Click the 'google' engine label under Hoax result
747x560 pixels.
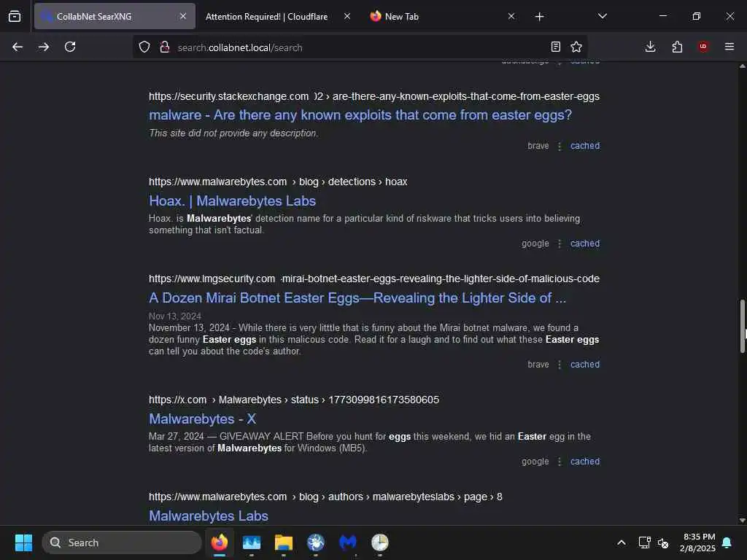pos(535,244)
